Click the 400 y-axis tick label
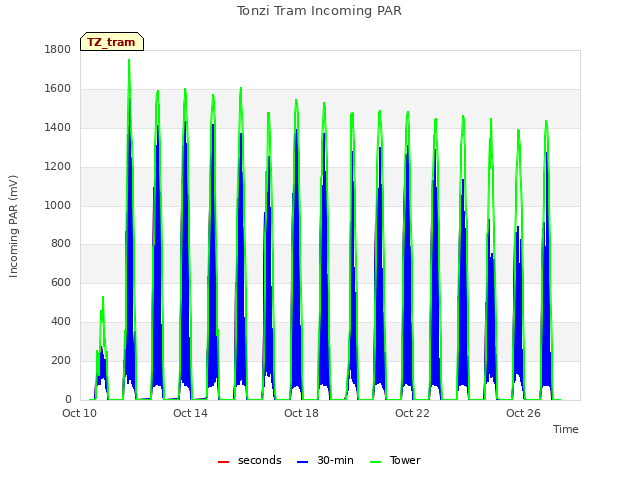Screen dimensions: 640x480 click(61, 322)
